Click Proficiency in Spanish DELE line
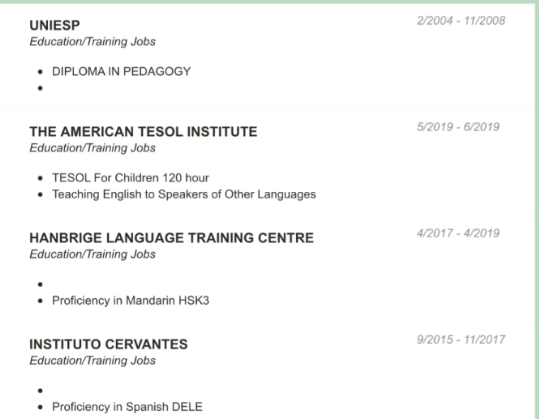539x419 pixels. 127,407
